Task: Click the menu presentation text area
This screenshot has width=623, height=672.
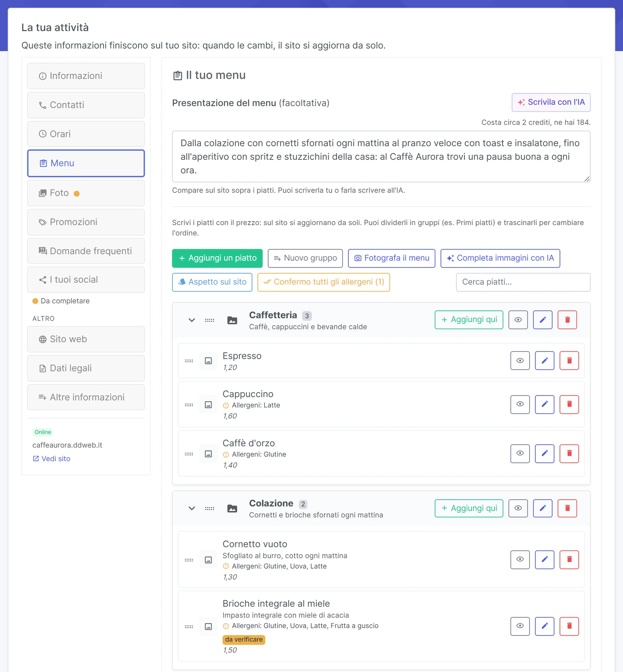Action: pos(381,157)
